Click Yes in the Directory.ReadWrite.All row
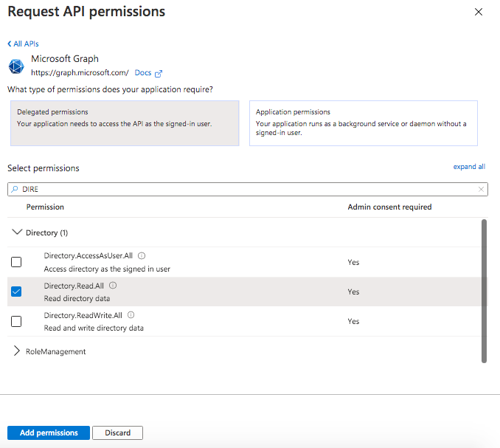Image resolution: width=500 pixels, height=448 pixels. click(x=353, y=321)
